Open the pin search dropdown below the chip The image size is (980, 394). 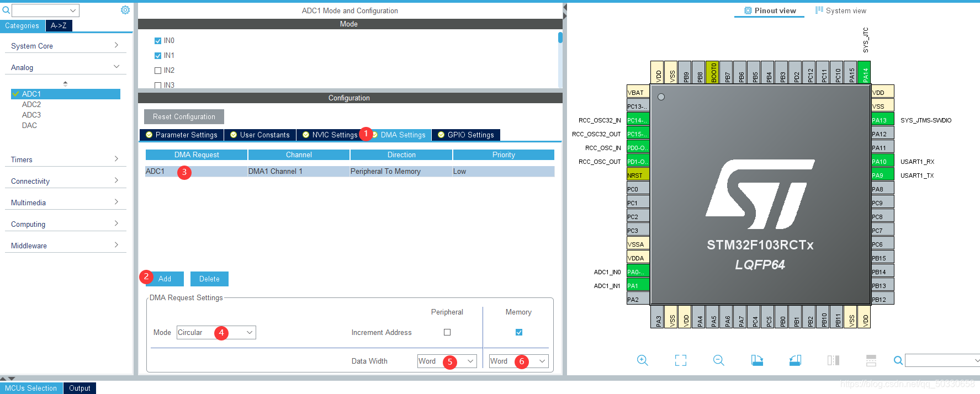click(977, 360)
